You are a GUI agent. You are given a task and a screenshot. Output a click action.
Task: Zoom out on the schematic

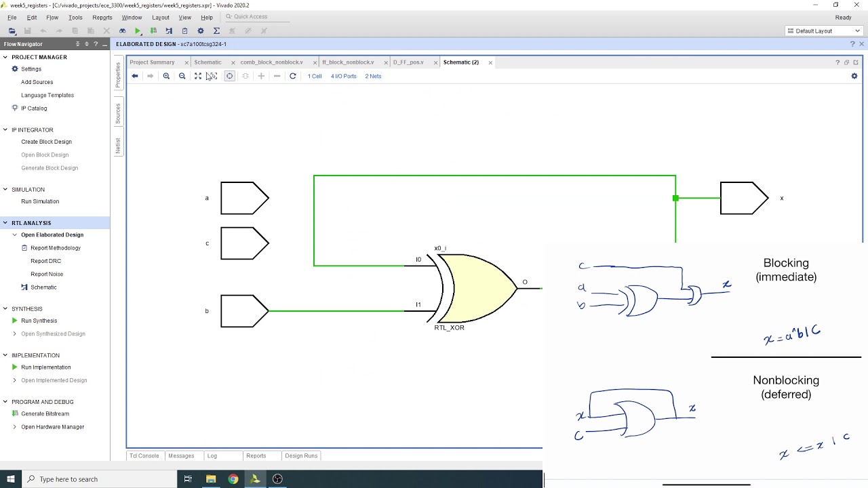pyautogui.click(x=182, y=76)
